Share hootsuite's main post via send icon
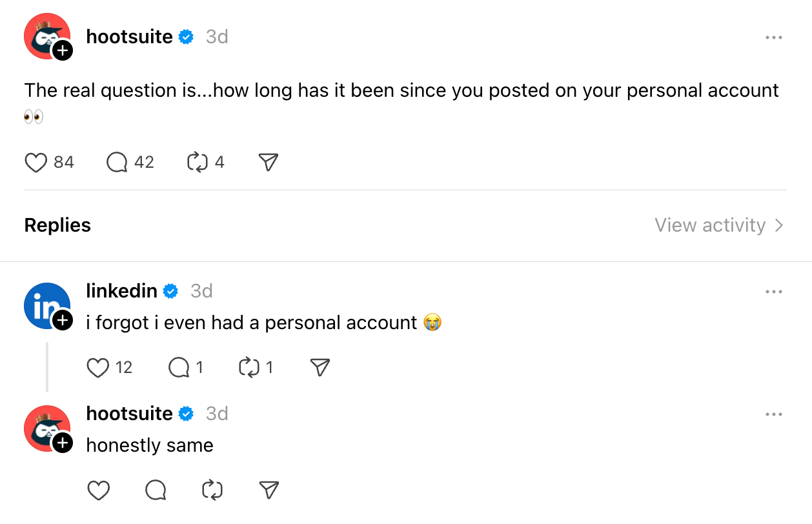Viewport: 812px width, 524px height. 268,162
